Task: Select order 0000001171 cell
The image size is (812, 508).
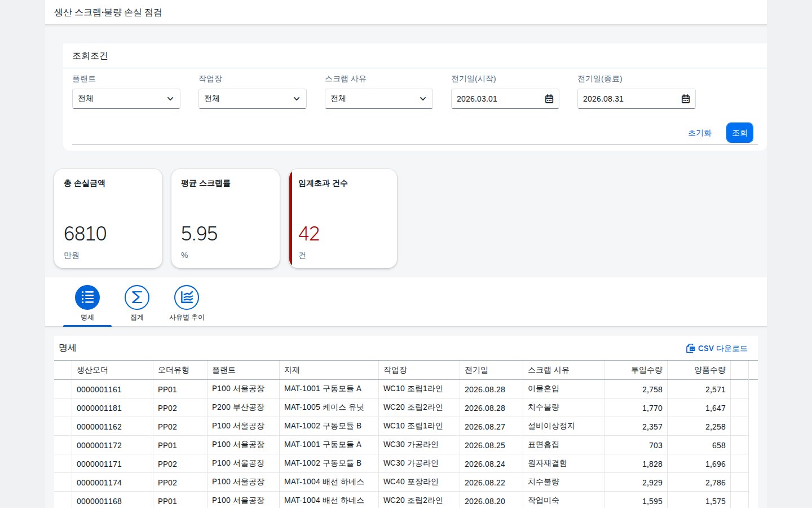Action: (113, 463)
